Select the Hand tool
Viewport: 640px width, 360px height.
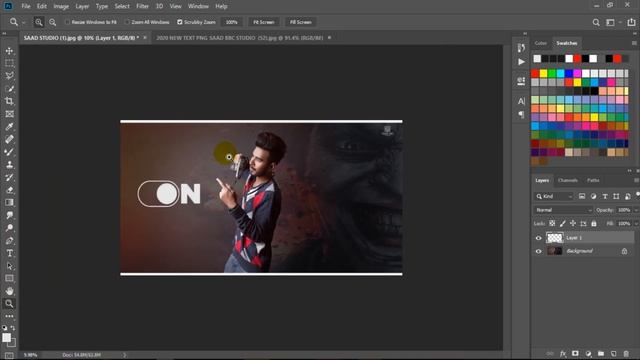coord(9,291)
